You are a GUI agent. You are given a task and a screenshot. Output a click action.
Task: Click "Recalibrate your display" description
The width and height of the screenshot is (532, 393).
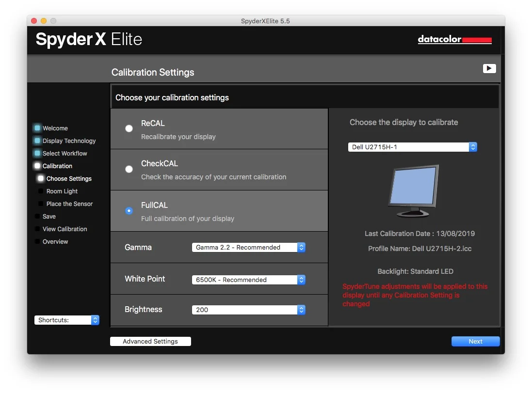pyautogui.click(x=178, y=137)
